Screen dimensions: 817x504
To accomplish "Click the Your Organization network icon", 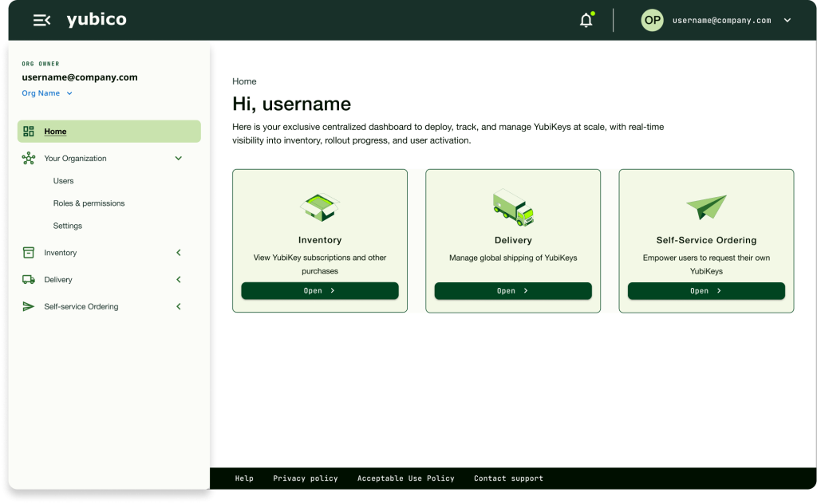I will pyautogui.click(x=29, y=159).
